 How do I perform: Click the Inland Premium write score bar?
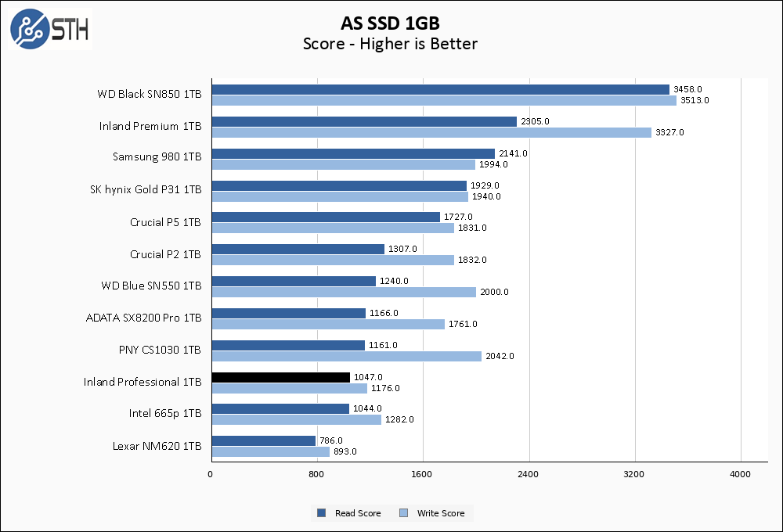[432, 132]
